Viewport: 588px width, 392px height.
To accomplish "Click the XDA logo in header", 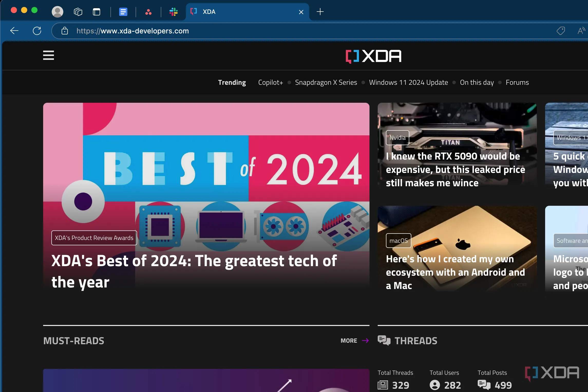I will [374, 56].
